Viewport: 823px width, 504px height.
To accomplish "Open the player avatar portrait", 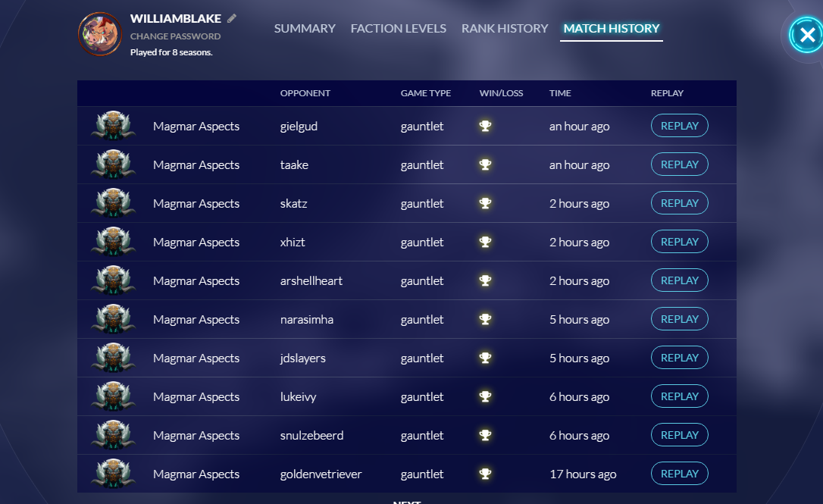I will (x=100, y=34).
